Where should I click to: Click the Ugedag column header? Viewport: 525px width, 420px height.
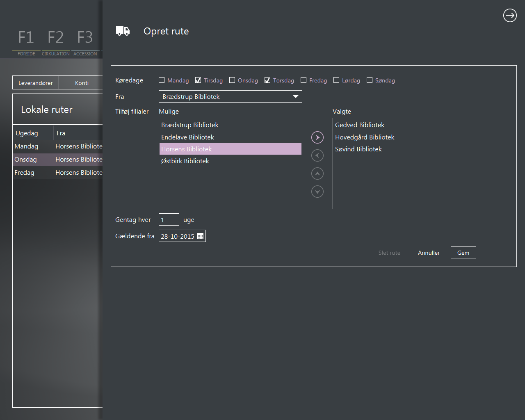(33, 133)
